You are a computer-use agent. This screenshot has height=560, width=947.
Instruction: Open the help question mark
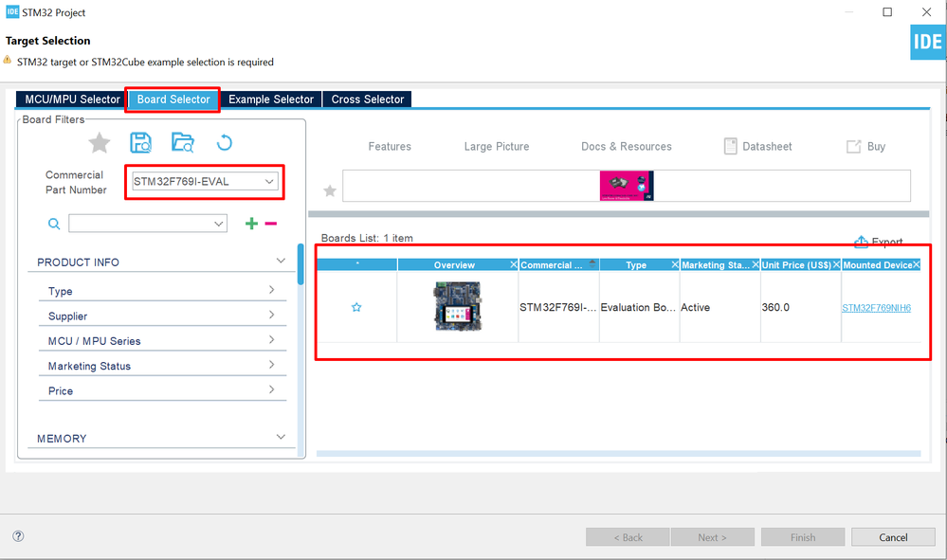(x=18, y=536)
